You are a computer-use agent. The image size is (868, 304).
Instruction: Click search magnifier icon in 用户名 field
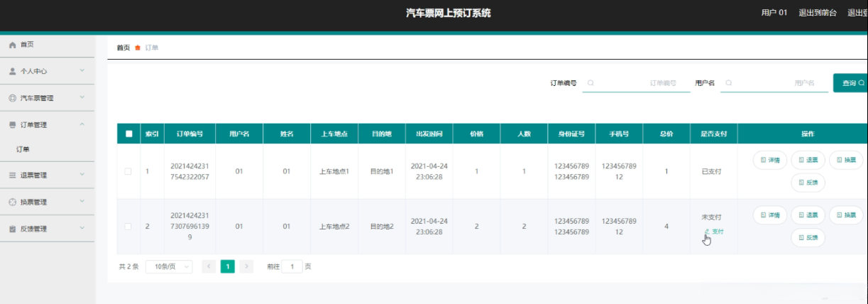[728, 83]
